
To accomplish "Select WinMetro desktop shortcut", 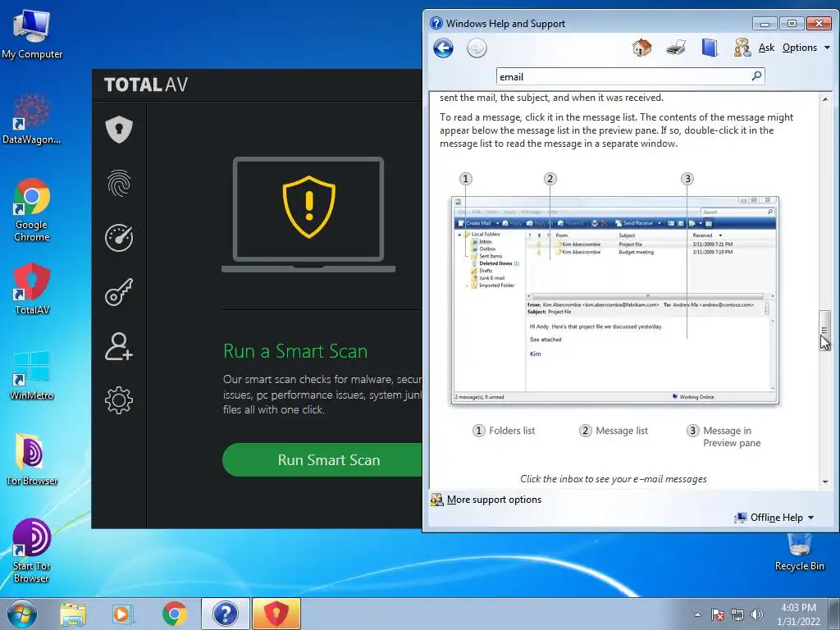I will coord(32,375).
